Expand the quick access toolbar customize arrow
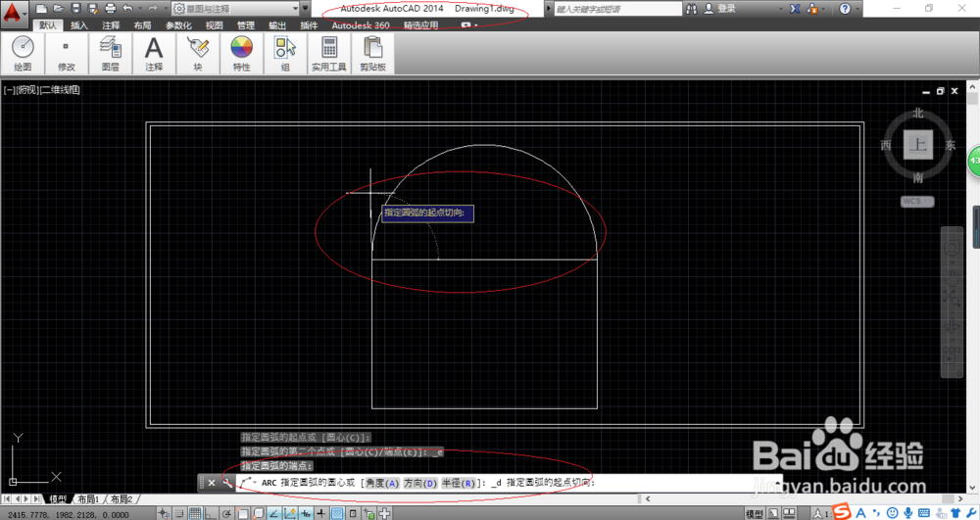Screen dimensions: 980x520 (306, 9)
